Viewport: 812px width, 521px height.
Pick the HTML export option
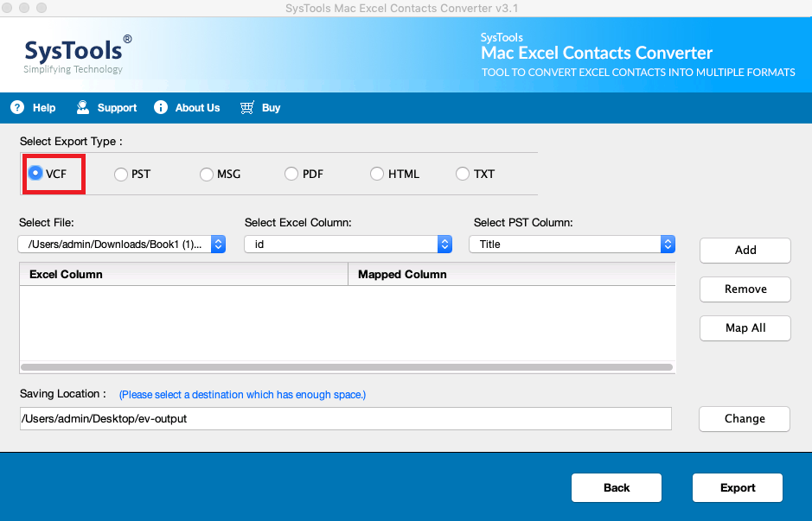(x=376, y=174)
